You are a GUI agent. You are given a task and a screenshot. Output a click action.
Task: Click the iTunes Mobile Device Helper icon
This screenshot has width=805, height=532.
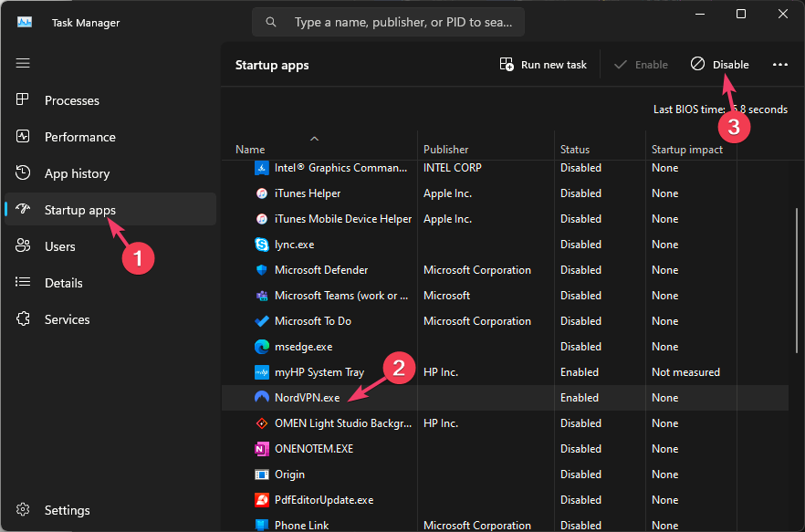point(262,219)
